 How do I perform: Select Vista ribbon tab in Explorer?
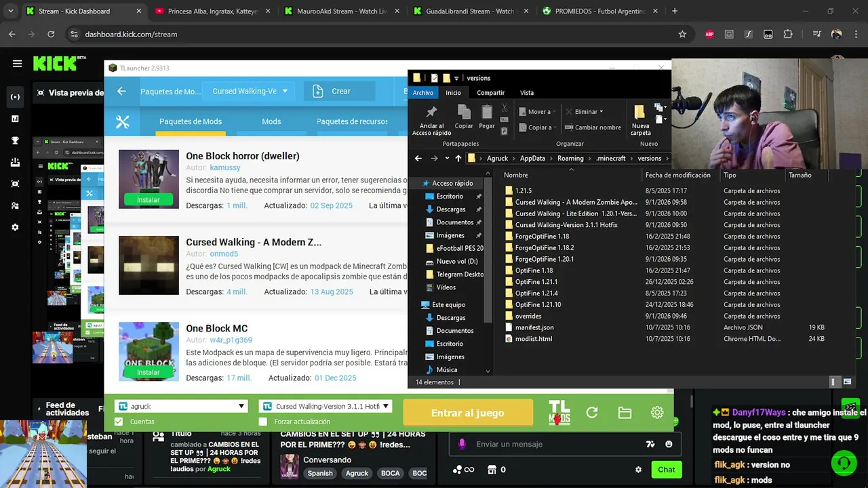[526, 93]
